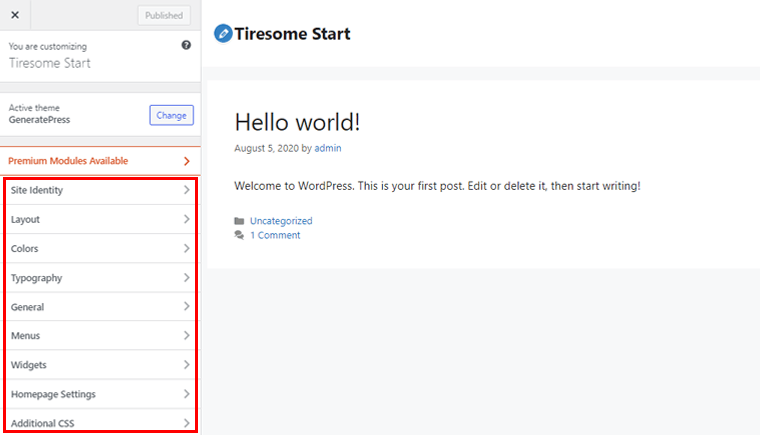Open the Additional CSS section
The image size is (760, 435).
(x=100, y=423)
